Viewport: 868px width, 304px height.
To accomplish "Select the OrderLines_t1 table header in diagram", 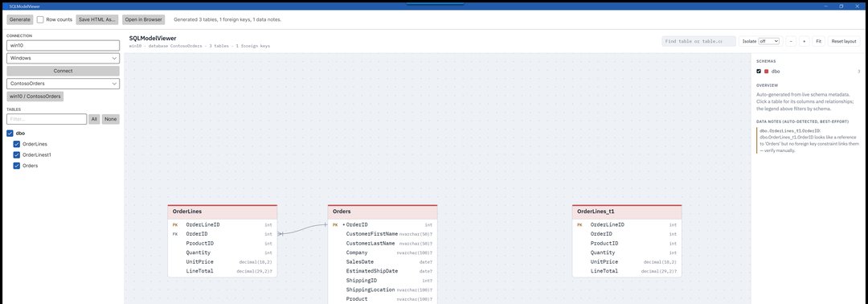I will [x=627, y=212].
